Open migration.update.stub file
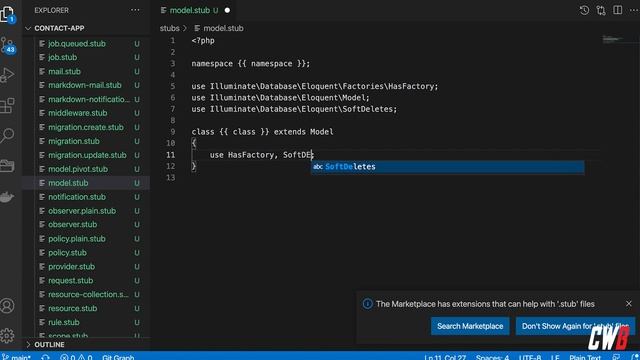Viewport: 640px width, 360px height. [87, 155]
